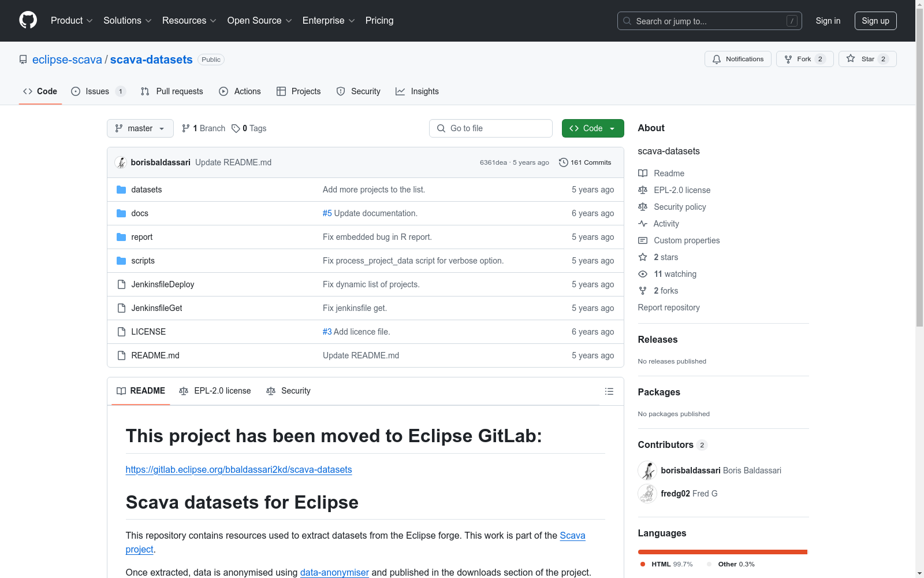Open the #5 issue link in docs row

click(x=327, y=213)
